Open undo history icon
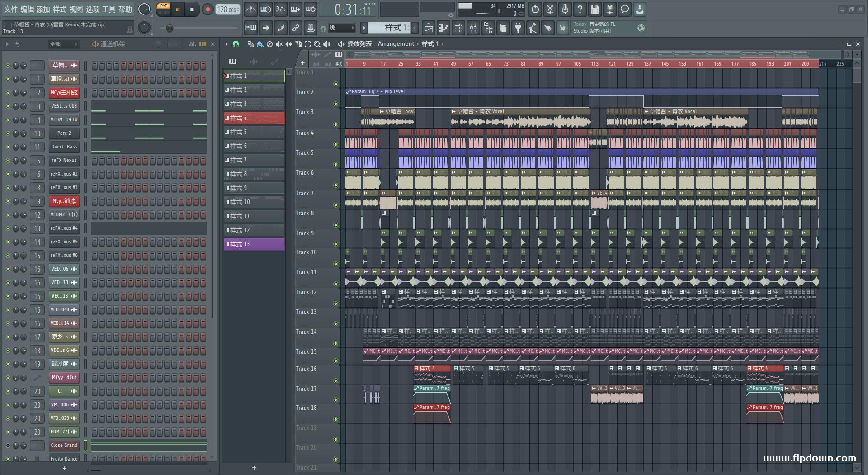The image size is (868, 475). 535,9
